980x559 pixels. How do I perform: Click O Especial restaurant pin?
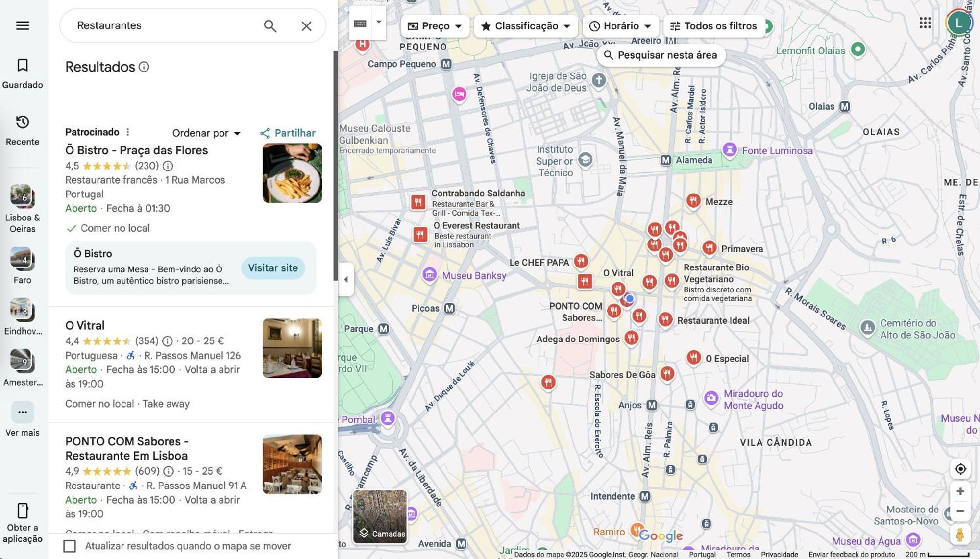[x=693, y=357]
